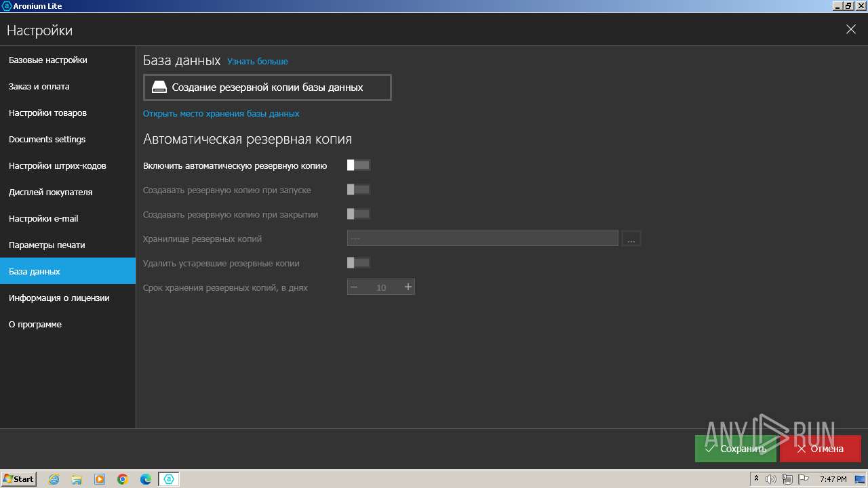Image resolution: width=868 pixels, height=488 pixels.
Task: Open File Explorer from taskbar
Action: pos(77,479)
